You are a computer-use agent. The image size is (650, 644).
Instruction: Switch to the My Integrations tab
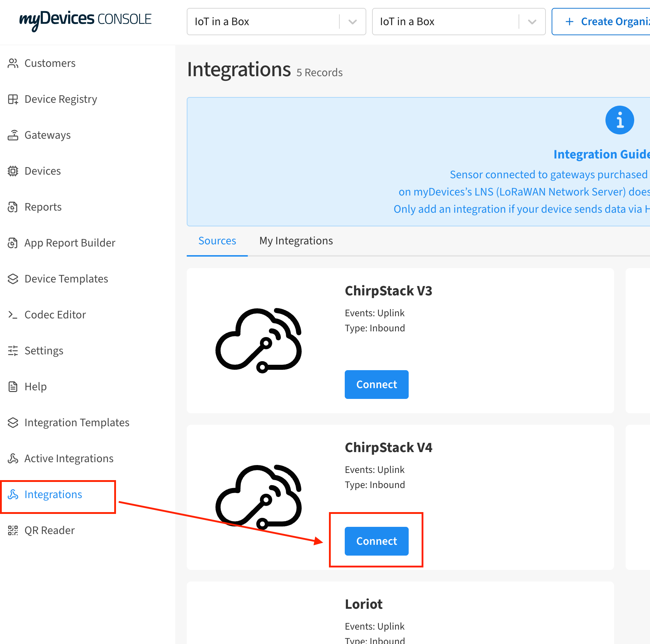[x=296, y=241]
